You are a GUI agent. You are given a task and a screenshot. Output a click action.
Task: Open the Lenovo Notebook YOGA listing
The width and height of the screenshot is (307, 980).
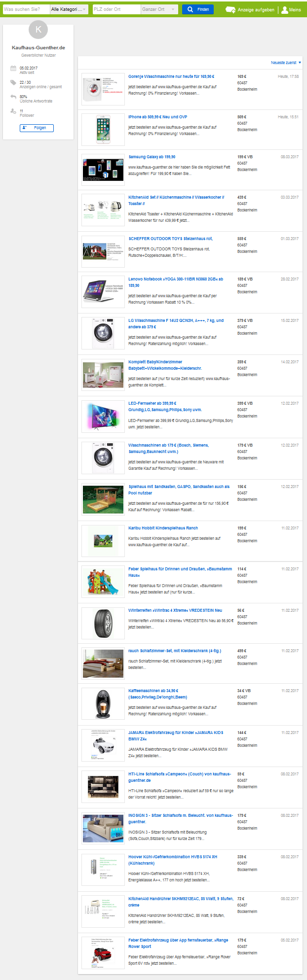[176, 282]
